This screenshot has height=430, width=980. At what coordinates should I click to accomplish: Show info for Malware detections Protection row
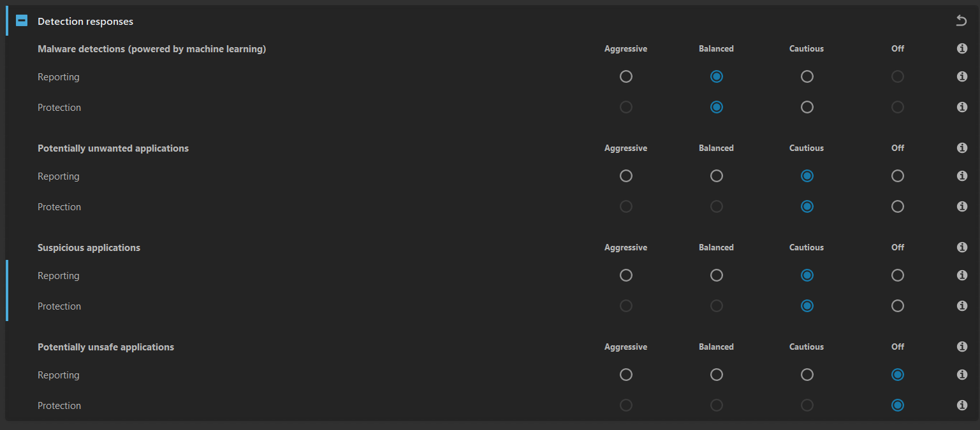962,107
